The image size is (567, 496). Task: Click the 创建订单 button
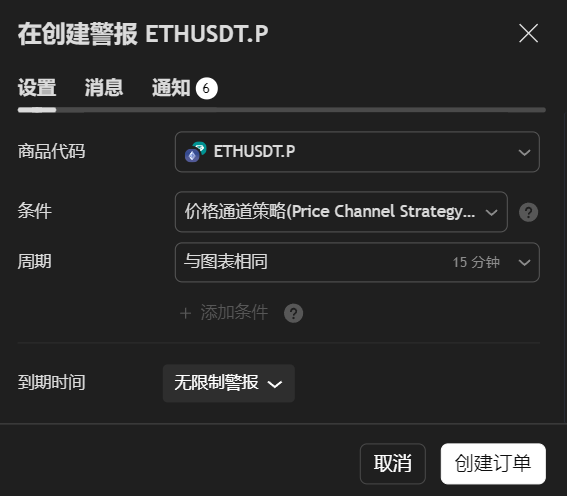493,463
